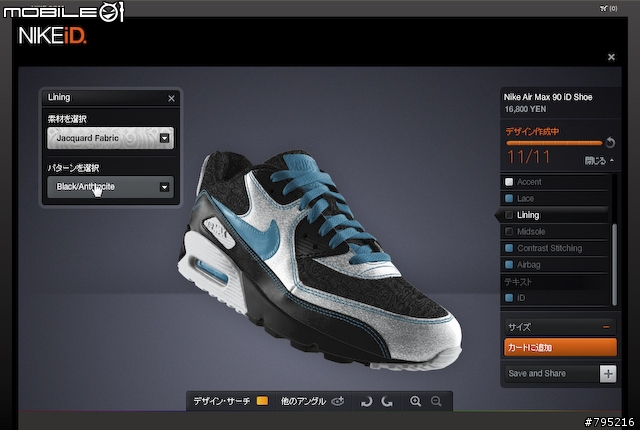640x430 pixels.
Task: Rotate the shoe clockwise
Action: click(387, 402)
